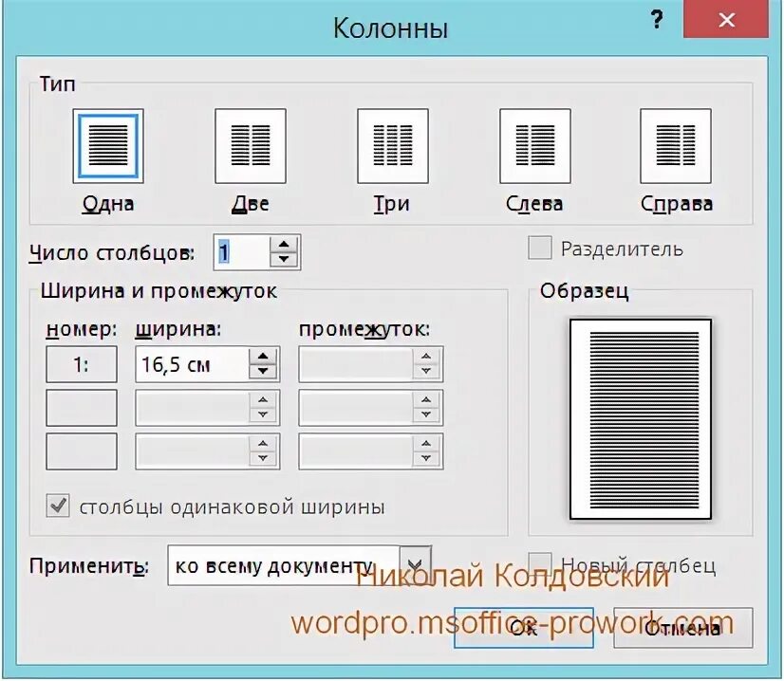
Task: Click the номер 1: column box
Action: pos(82,364)
